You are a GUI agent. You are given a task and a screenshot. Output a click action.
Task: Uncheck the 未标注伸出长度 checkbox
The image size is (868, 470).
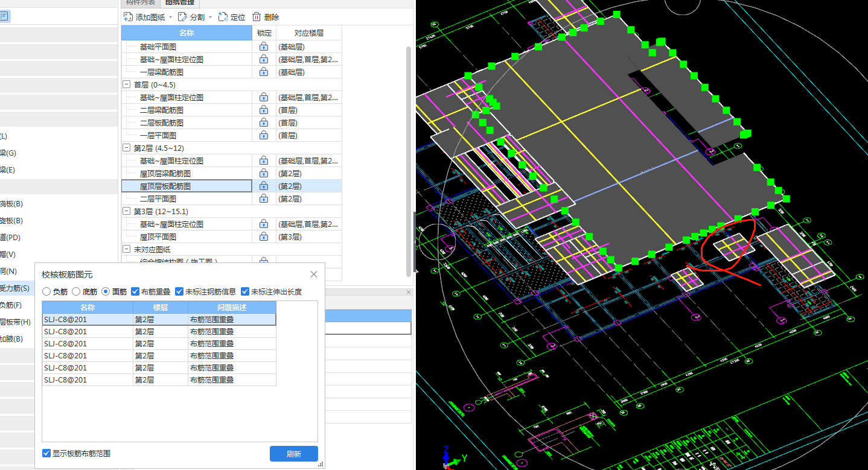(x=245, y=291)
